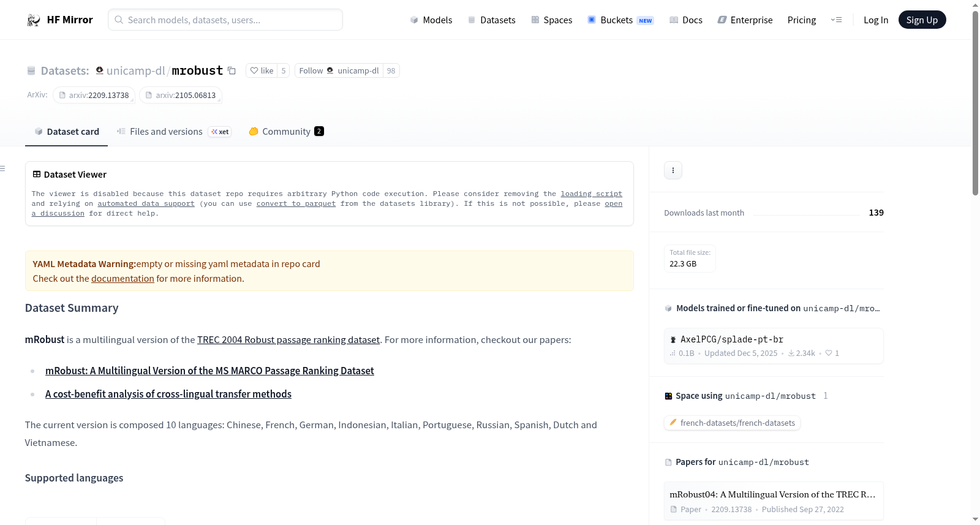This screenshot has width=980, height=525.
Task: Open arxiv:2105.06813 tag
Action: coord(181,95)
